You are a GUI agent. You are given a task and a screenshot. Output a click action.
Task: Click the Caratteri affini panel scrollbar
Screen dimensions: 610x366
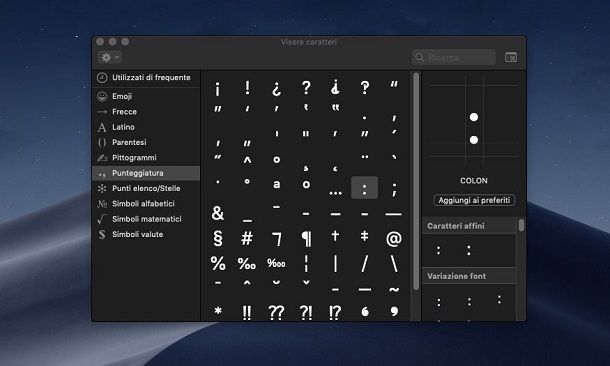click(x=521, y=225)
